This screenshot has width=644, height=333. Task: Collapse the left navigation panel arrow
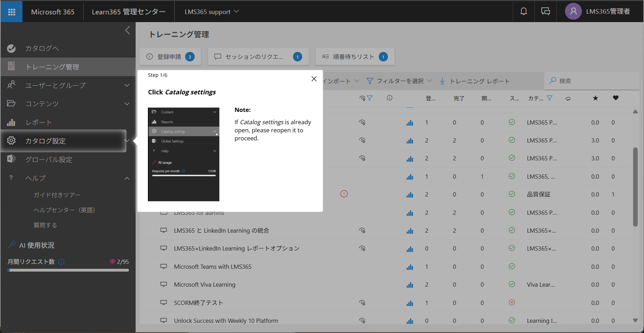tap(128, 30)
